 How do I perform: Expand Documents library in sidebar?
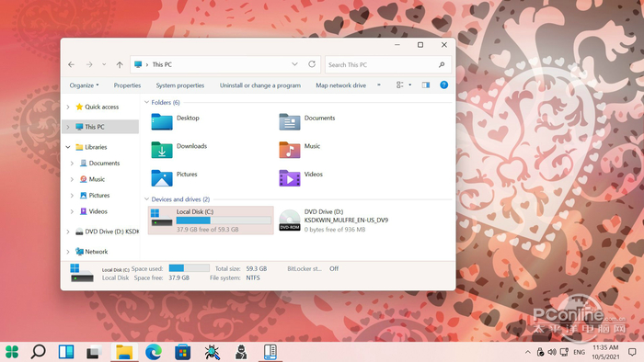point(72,164)
